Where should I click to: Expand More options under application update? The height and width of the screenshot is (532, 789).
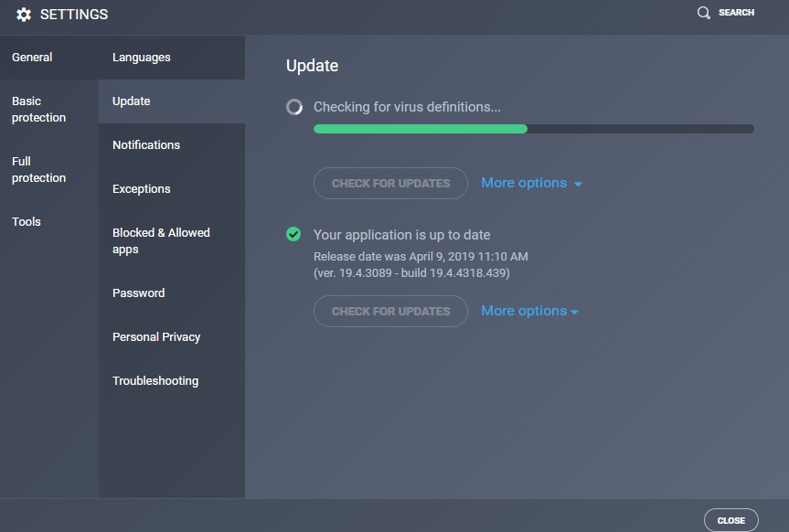(530, 311)
